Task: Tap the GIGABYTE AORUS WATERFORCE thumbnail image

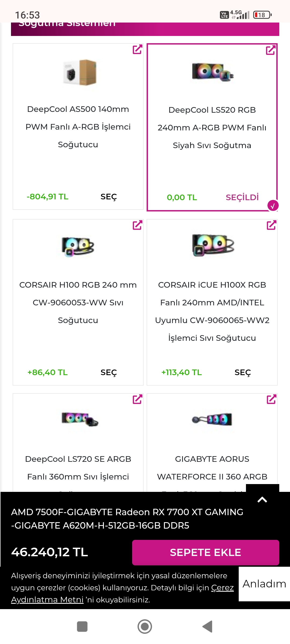Action: 212,419
